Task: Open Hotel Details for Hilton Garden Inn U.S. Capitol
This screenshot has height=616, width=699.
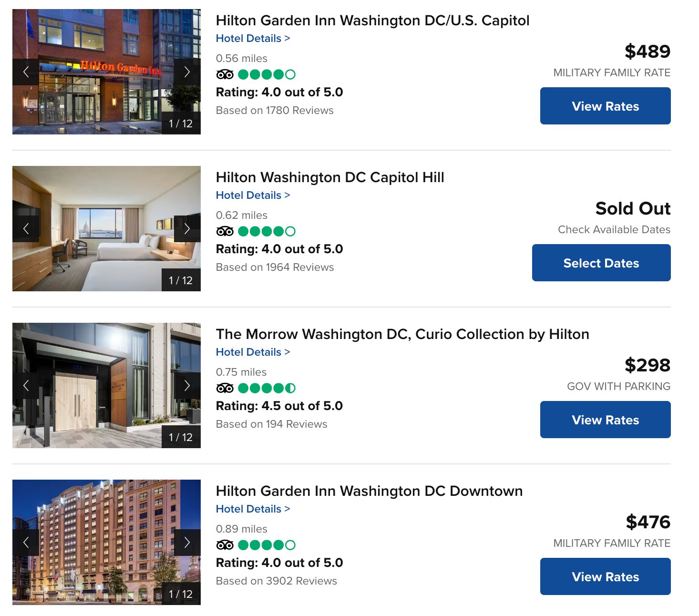Action: click(253, 38)
